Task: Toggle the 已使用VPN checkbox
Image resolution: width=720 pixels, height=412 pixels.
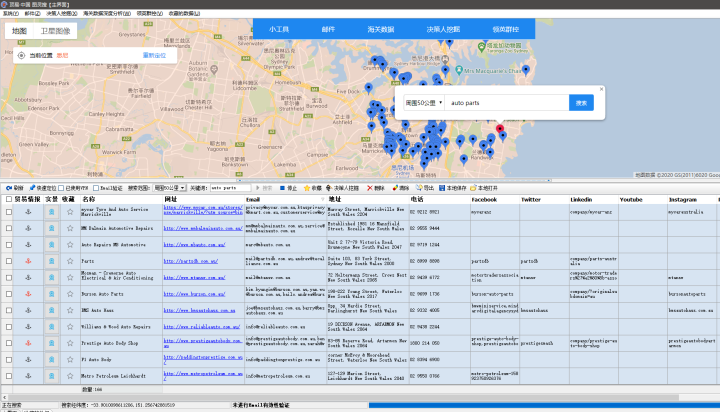Action: pyautogui.click(x=61, y=188)
